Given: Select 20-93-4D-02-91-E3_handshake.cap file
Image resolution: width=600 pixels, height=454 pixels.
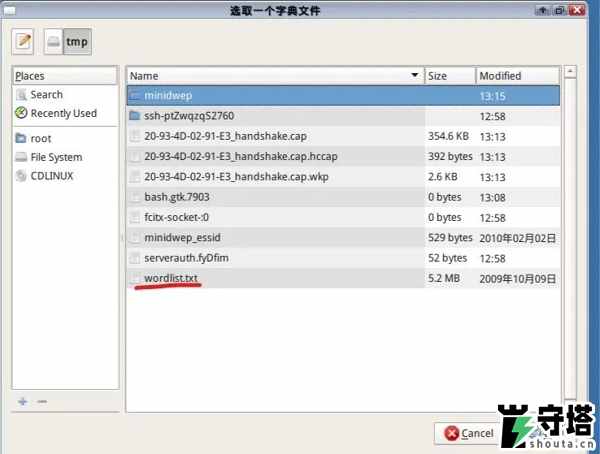Looking at the screenshot, I should point(343,136).
